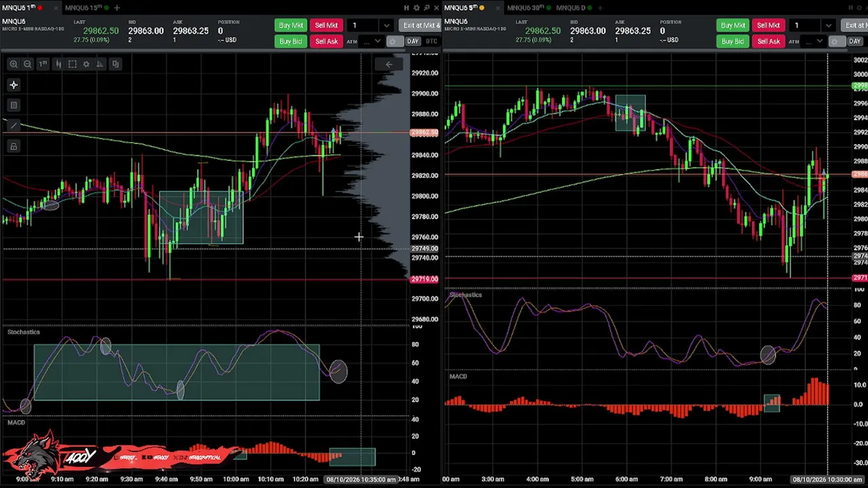
Task: Click Buy Mkt in the left panel
Action: coord(291,25)
